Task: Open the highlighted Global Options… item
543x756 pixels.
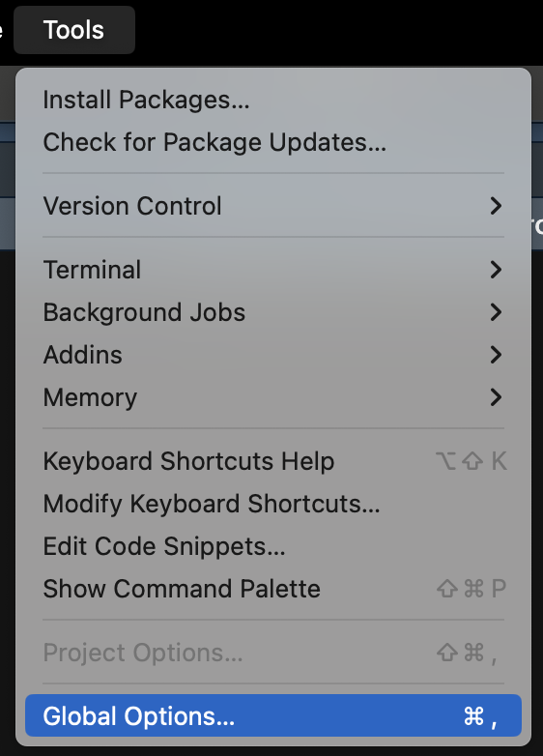Action: click(273, 715)
